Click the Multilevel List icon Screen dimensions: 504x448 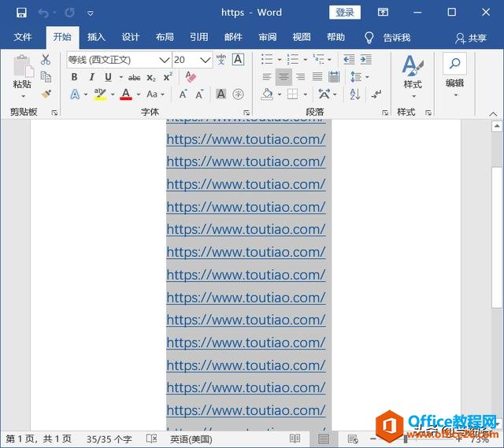318,60
